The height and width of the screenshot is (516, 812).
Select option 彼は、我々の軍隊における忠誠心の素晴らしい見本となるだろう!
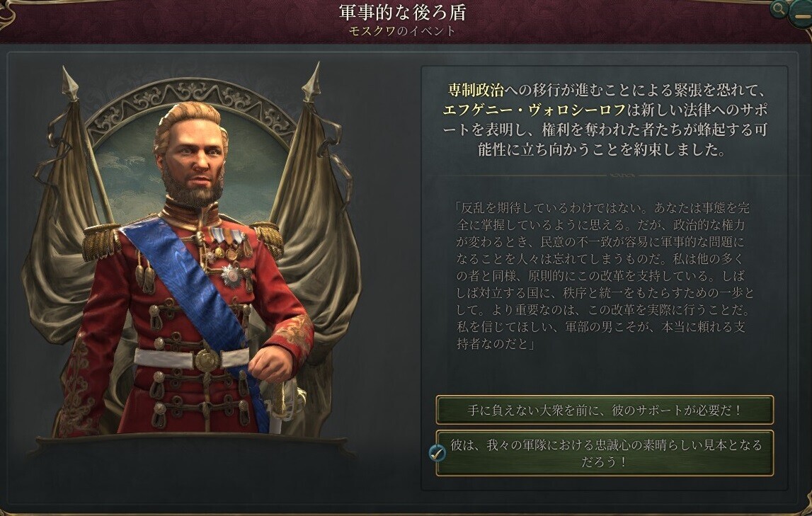point(605,453)
